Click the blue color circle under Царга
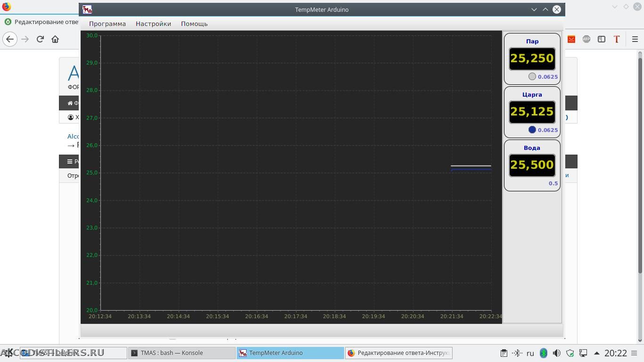The image size is (644, 362). pos(532,130)
